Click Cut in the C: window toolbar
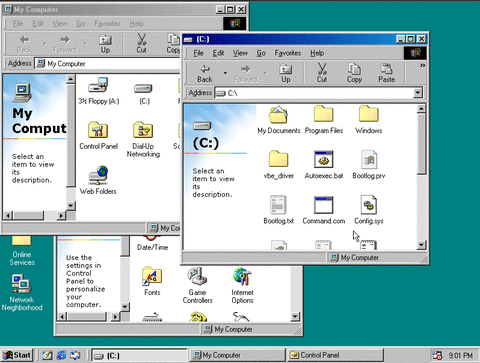The width and height of the screenshot is (480, 363). [322, 74]
